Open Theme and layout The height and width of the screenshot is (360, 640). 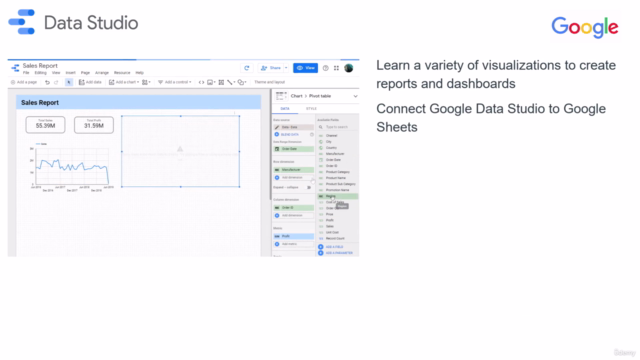(x=270, y=82)
